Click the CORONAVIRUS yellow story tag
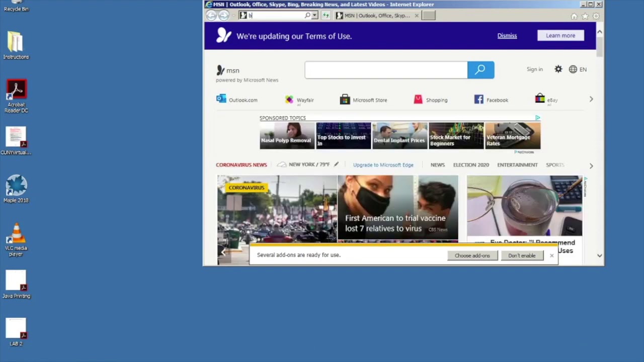The image size is (644, 362). click(246, 188)
